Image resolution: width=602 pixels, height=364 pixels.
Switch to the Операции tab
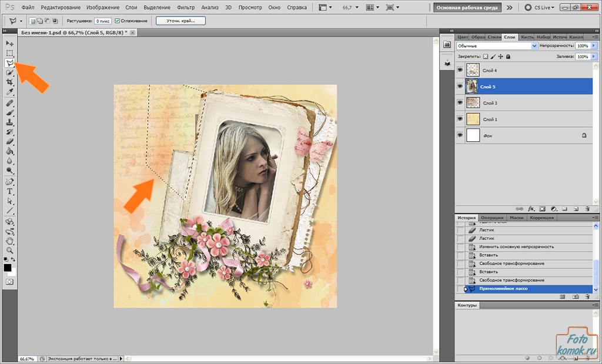493,218
